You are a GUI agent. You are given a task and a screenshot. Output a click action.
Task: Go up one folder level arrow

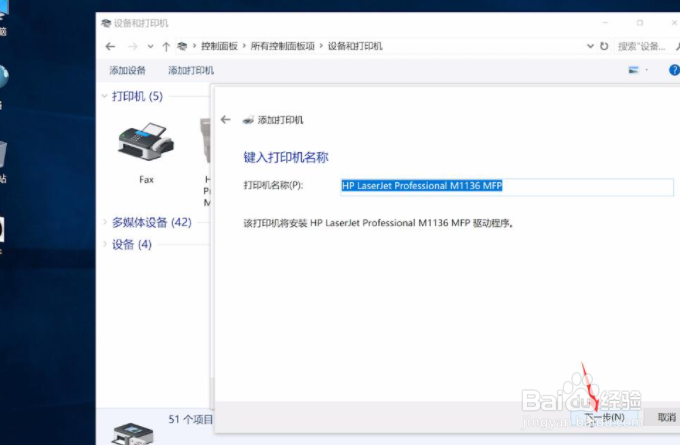(x=166, y=46)
